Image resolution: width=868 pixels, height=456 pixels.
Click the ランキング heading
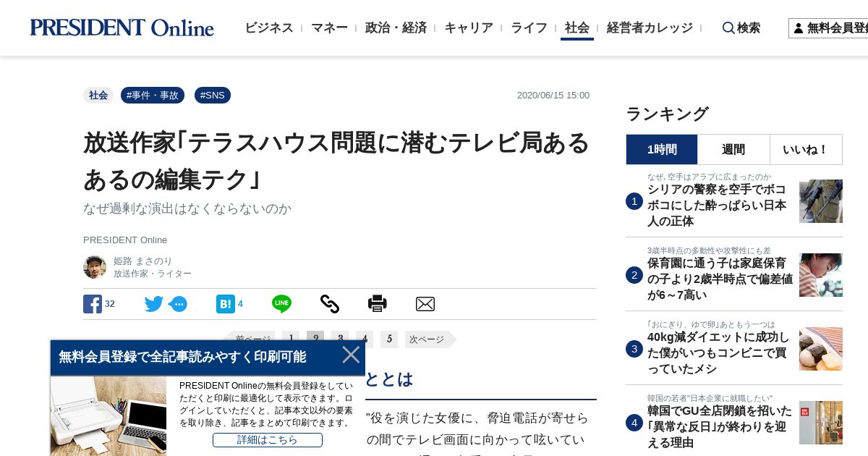667,114
